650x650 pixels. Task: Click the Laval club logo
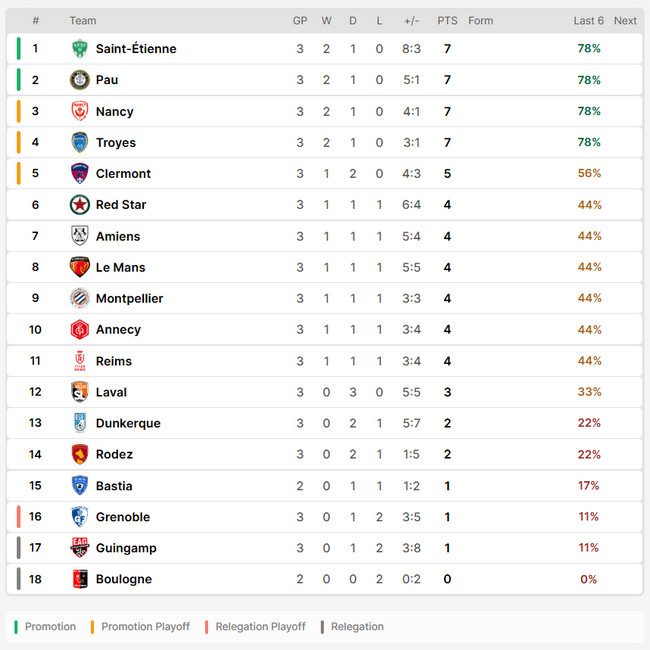[80, 392]
